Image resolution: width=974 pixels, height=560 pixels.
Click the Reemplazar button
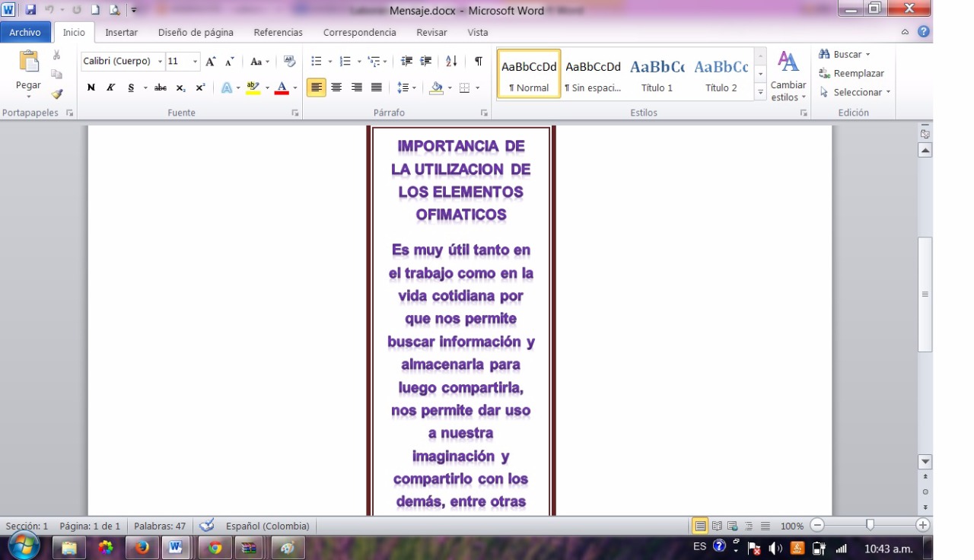click(x=851, y=74)
